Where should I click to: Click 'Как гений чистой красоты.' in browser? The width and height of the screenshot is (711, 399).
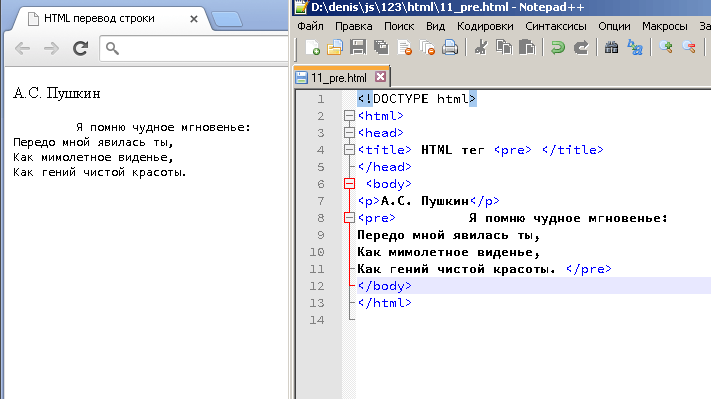pos(100,172)
